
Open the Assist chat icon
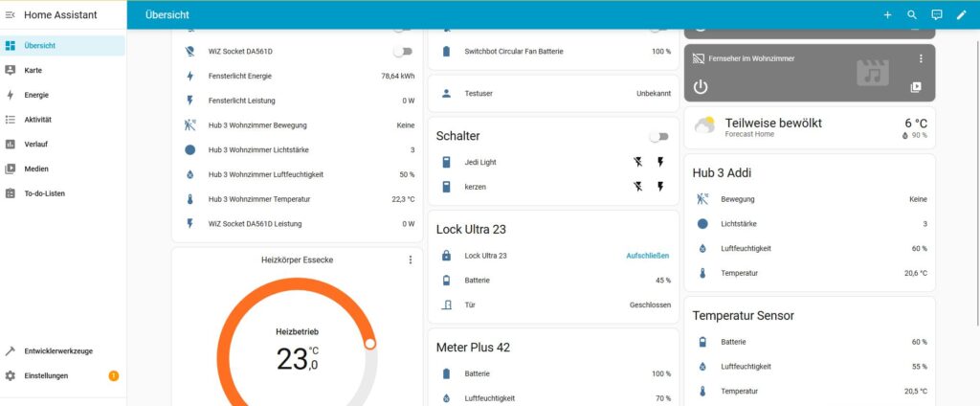click(937, 15)
